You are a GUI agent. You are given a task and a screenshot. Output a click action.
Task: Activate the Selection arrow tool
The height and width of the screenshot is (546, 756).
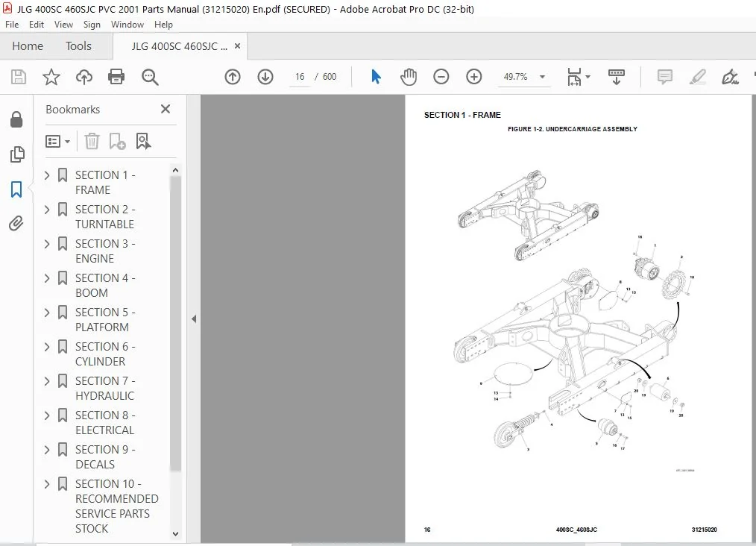point(376,77)
